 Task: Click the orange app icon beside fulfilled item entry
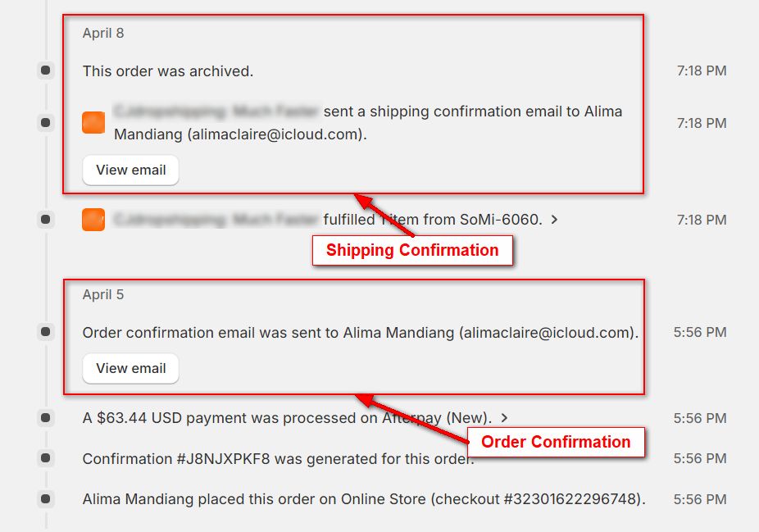(93, 220)
